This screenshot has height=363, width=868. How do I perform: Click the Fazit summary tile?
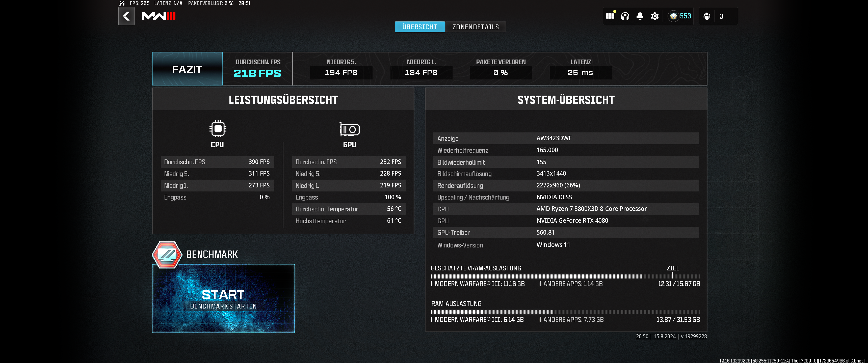click(x=187, y=69)
